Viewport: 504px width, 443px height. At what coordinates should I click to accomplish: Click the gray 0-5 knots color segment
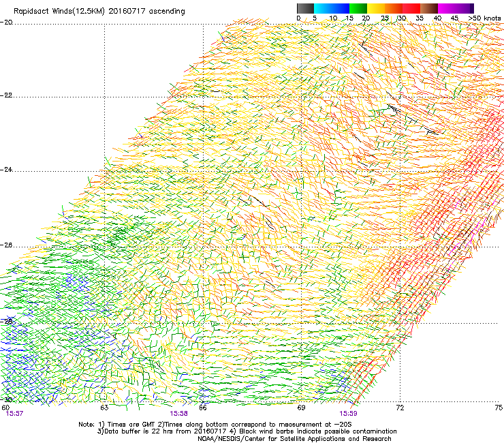305,8
